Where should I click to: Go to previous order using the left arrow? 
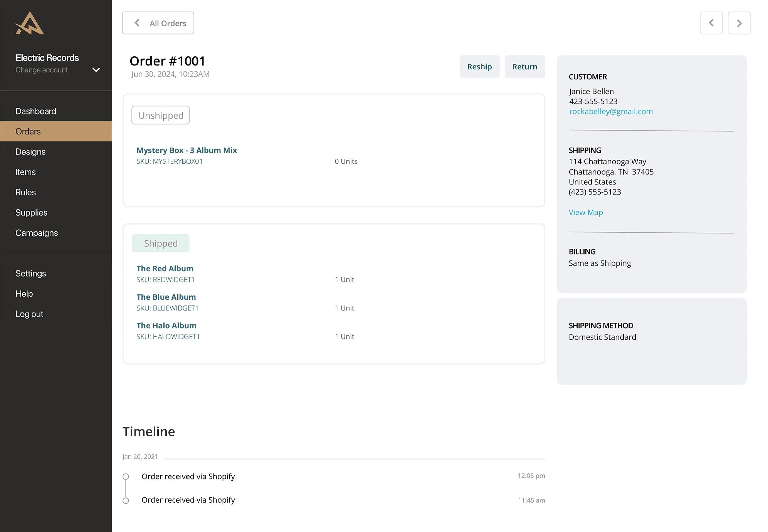click(711, 23)
